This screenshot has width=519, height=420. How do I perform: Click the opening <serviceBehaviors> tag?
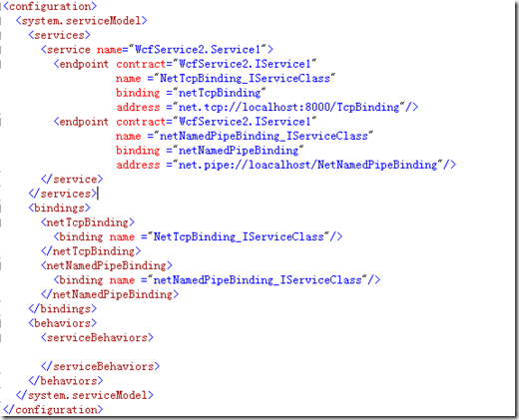97,338
